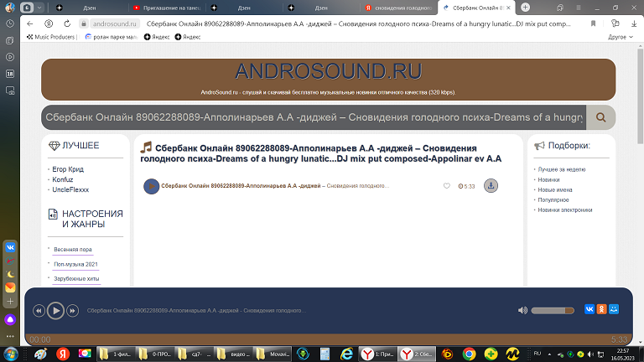Switch to Приглашение на танец YouTube tab
Screen dimensions: 644x362
click(x=167, y=8)
